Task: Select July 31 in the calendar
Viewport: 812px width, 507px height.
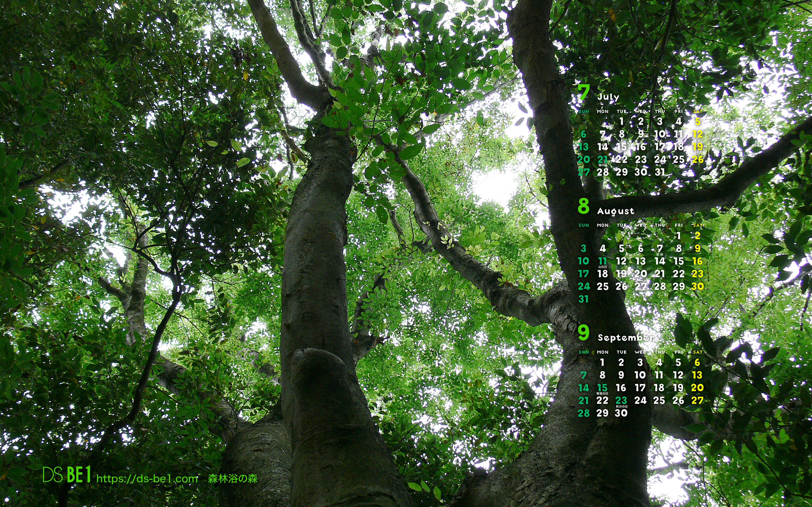Action: [660, 172]
